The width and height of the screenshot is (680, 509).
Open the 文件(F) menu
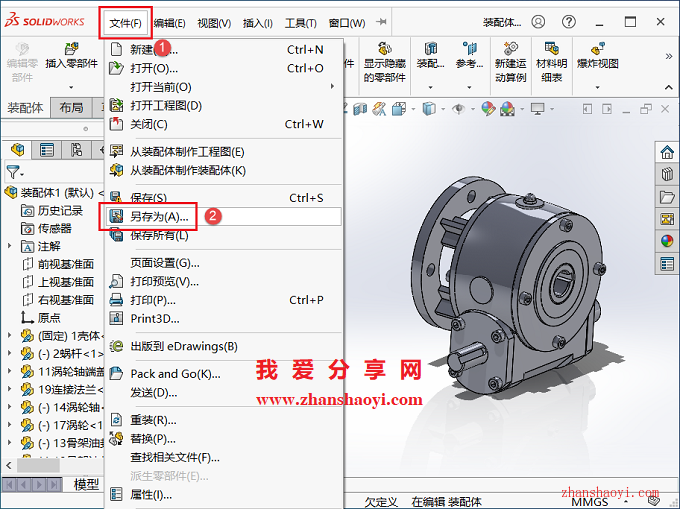125,23
